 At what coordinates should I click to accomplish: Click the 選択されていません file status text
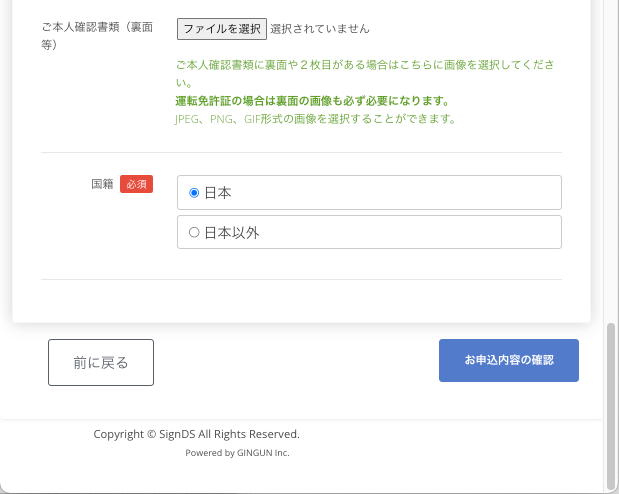319,29
